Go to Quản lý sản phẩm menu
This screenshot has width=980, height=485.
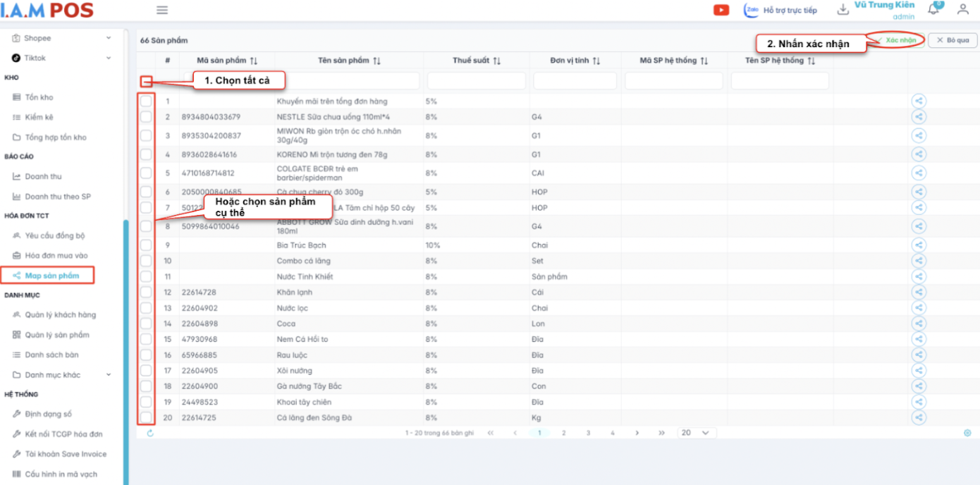(x=56, y=335)
